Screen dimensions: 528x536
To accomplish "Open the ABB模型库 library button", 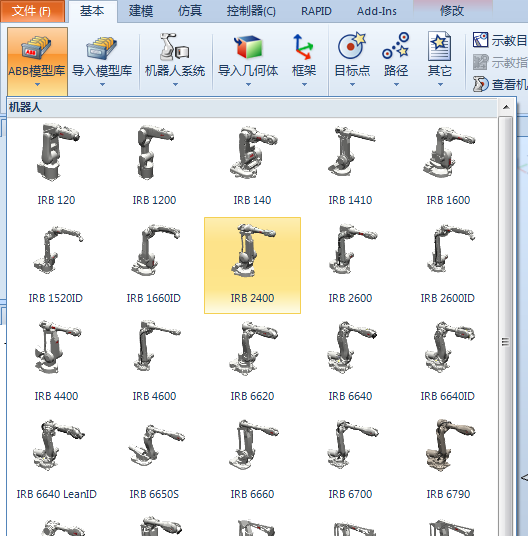I will coord(37,62).
